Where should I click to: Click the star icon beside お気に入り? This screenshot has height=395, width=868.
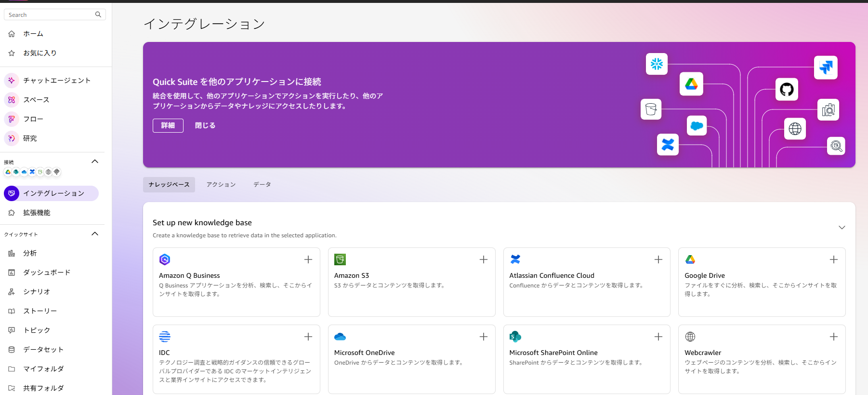tap(12, 53)
